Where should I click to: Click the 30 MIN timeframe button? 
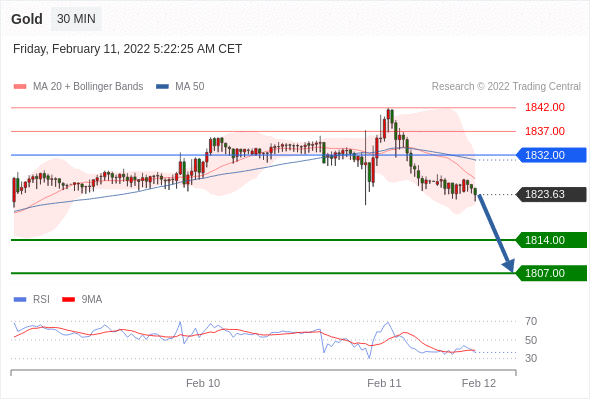coord(76,19)
